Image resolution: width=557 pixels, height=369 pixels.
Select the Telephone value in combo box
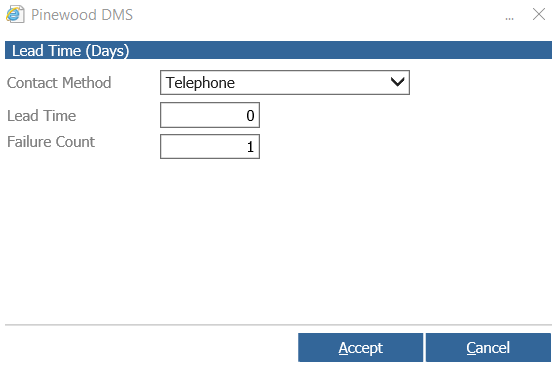pyautogui.click(x=200, y=83)
